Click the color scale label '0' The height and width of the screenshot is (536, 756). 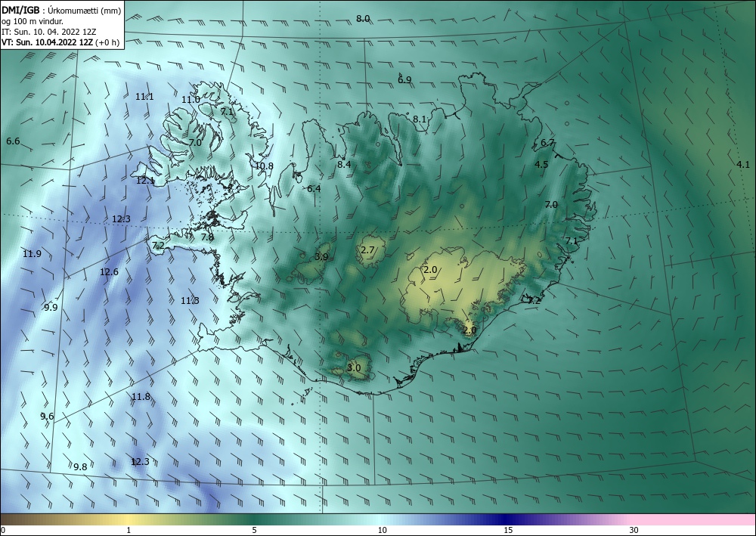pyautogui.click(x=3, y=531)
